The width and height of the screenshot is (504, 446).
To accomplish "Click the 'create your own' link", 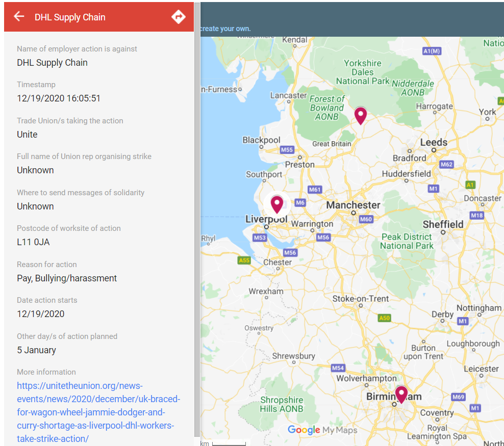I will click(225, 29).
